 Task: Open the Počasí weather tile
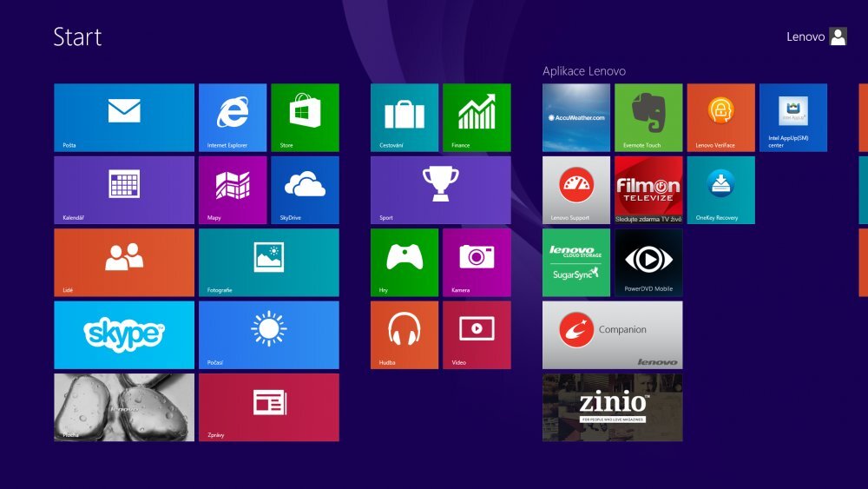coord(269,335)
